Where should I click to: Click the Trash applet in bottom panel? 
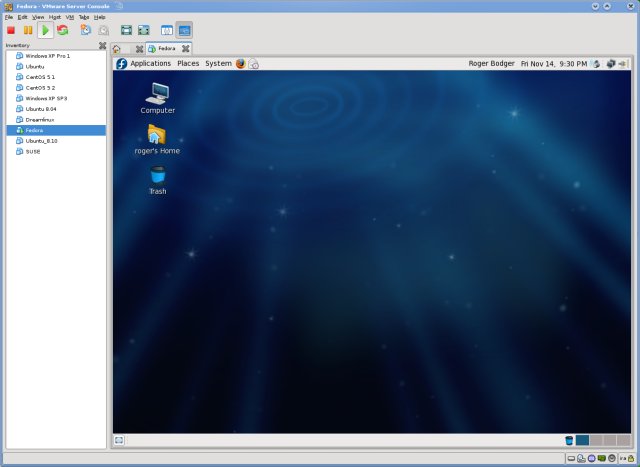click(569, 440)
